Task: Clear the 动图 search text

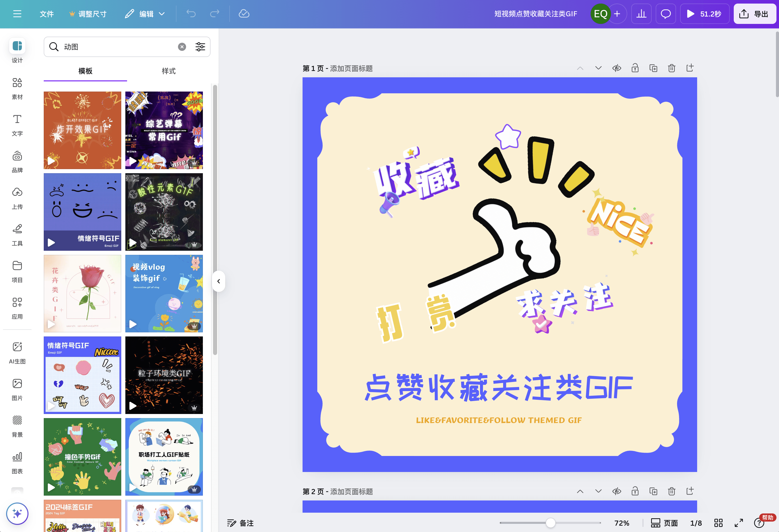Action: pyautogui.click(x=182, y=47)
